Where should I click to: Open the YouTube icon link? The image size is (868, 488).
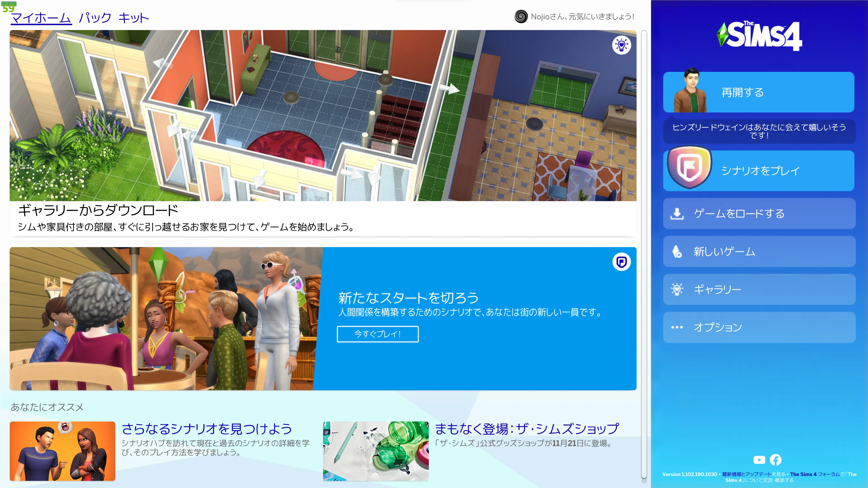pos(759,460)
